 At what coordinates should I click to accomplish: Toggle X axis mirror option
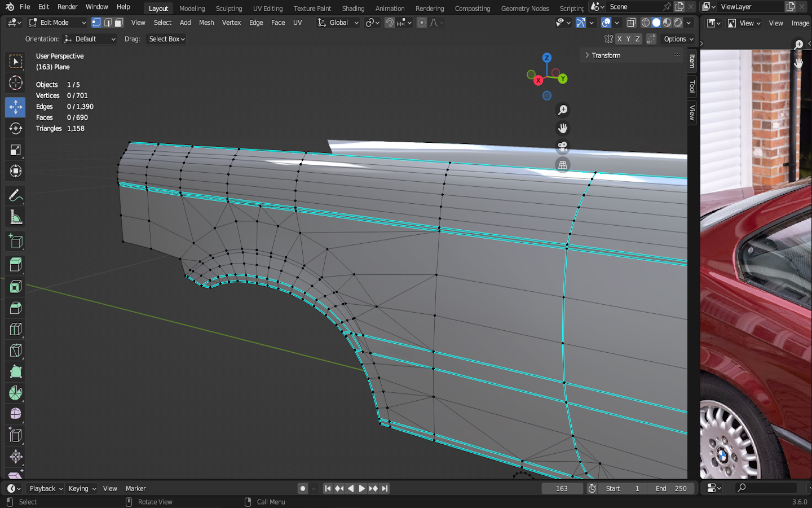[619, 39]
